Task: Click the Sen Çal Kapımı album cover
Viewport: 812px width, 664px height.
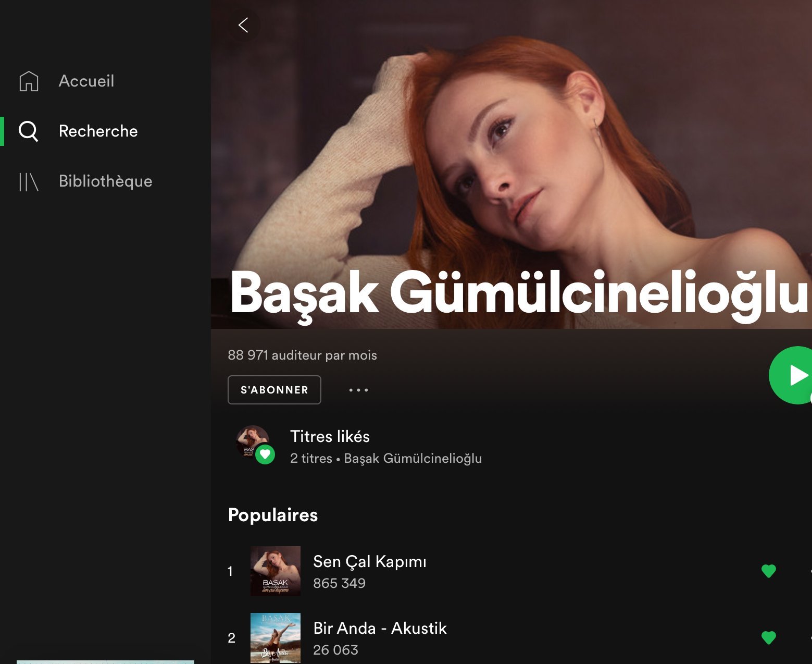Action: point(276,571)
